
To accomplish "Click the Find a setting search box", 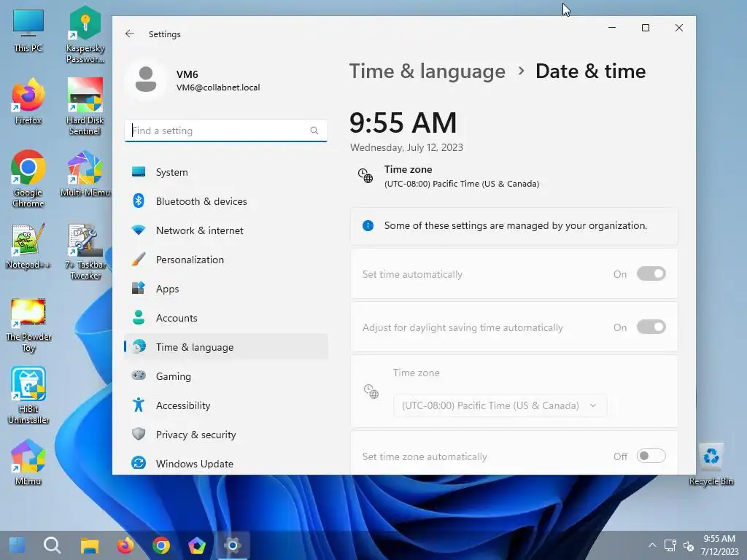I will pyautogui.click(x=226, y=131).
